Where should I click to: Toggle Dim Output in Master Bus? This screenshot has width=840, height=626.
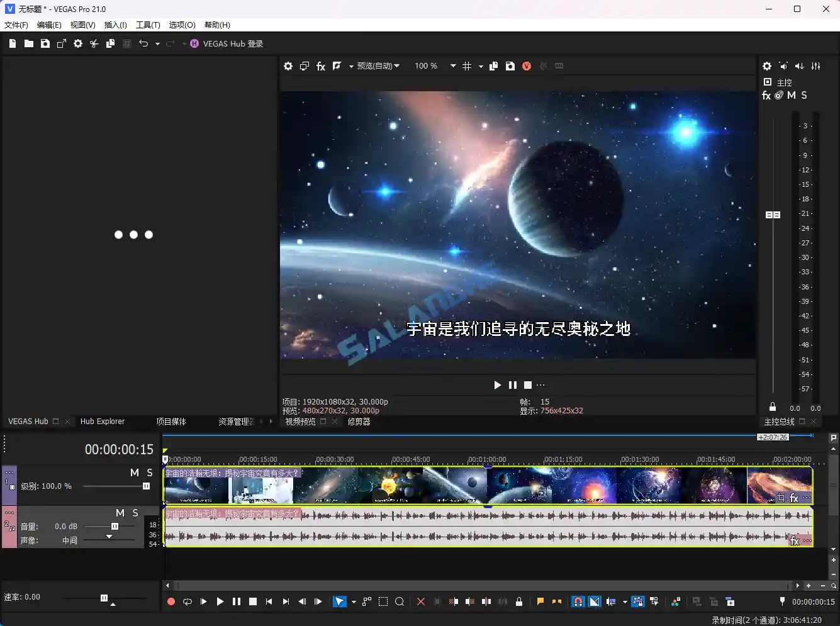(800, 66)
